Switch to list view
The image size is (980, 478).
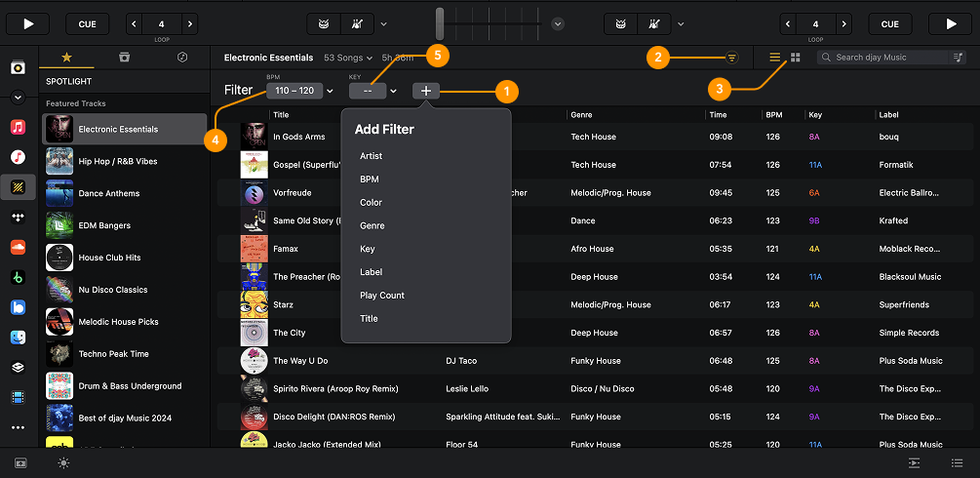(x=775, y=57)
